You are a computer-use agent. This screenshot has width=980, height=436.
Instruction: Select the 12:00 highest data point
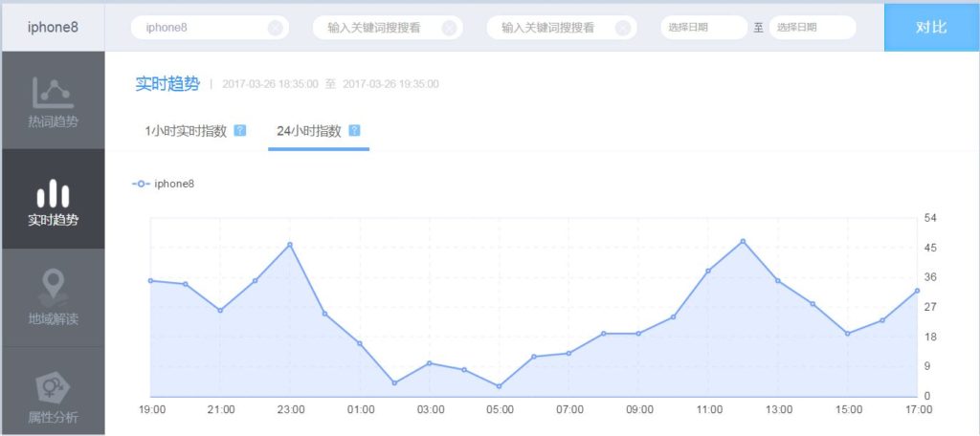coord(743,241)
